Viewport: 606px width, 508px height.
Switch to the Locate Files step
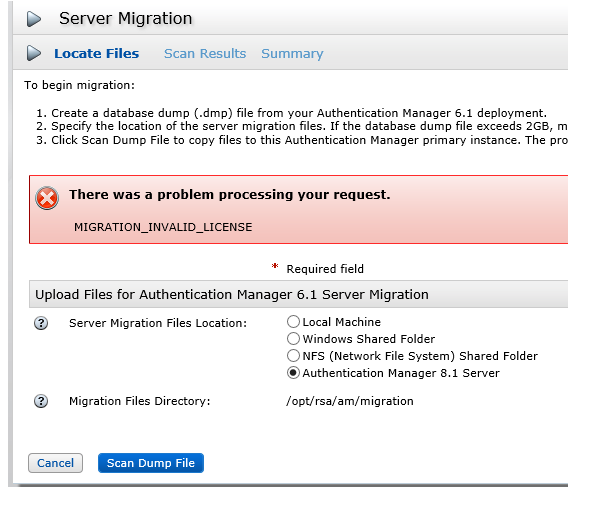pyautogui.click(x=96, y=54)
